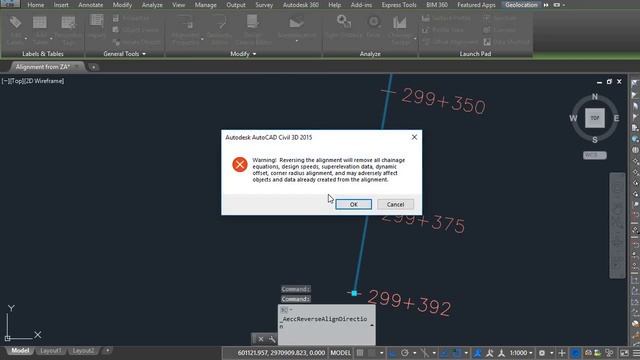640x360 pixels.
Task: Click the annotation visibility person icon in status bar
Action: click(478, 353)
